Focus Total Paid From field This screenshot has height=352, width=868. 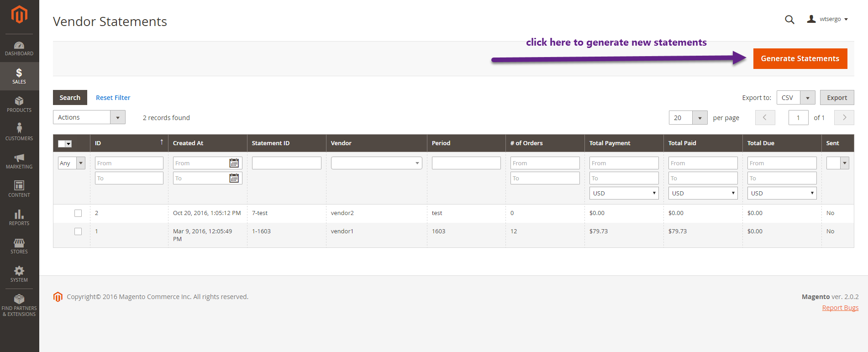pos(703,163)
